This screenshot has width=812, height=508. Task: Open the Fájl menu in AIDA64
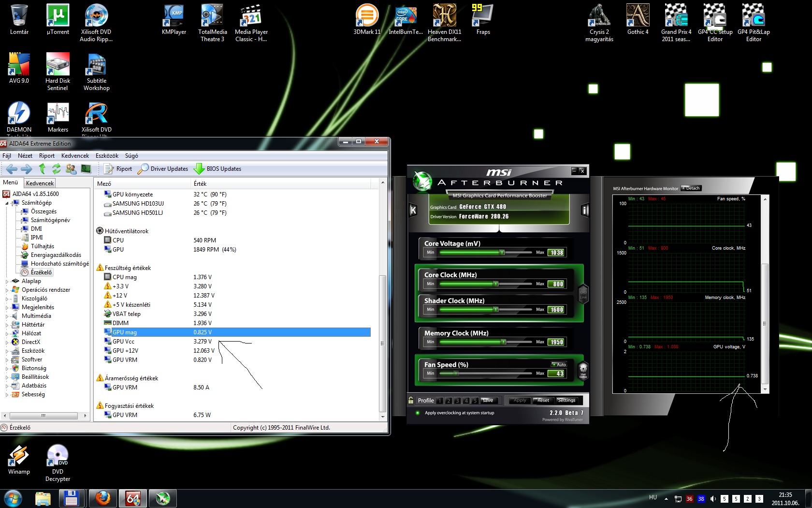7,156
